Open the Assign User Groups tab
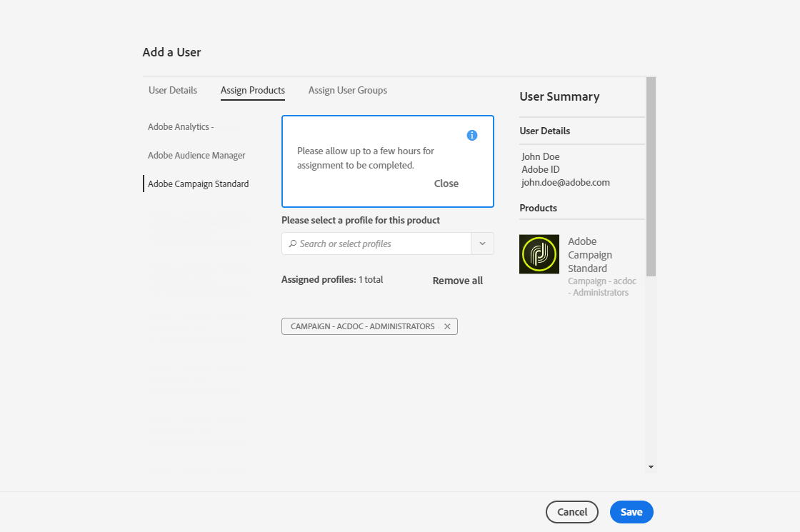This screenshot has width=800, height=532. (x=347, y=90)
